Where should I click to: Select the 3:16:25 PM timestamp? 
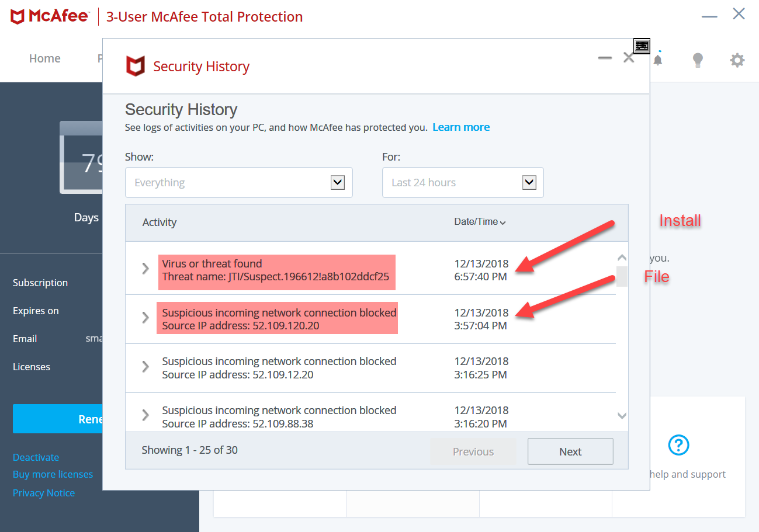480,374
